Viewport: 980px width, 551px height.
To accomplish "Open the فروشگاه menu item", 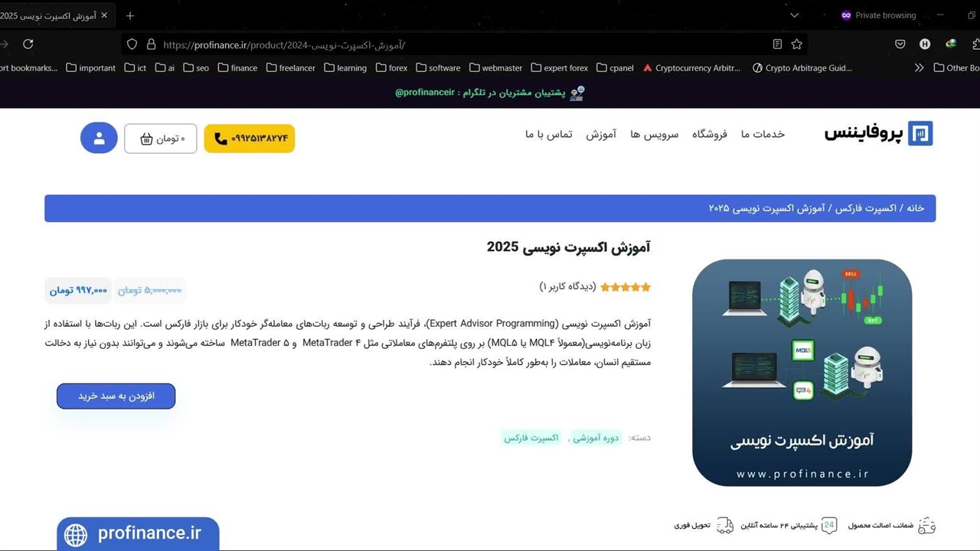I will (x=710, y=134).
